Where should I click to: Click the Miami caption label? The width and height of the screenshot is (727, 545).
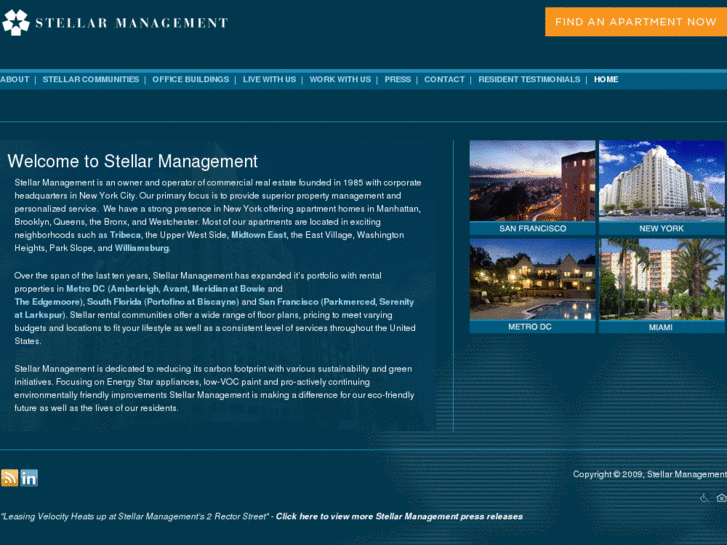(661, 327)
